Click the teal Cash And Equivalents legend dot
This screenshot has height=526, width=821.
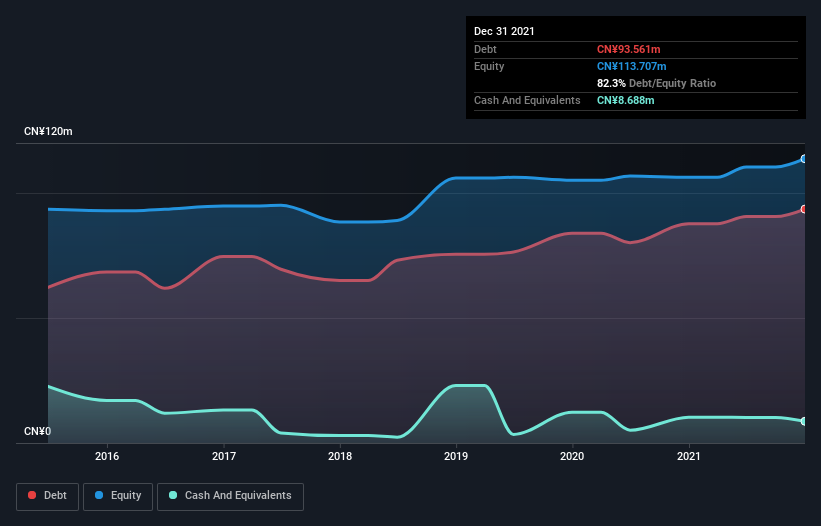pos(173,495)
